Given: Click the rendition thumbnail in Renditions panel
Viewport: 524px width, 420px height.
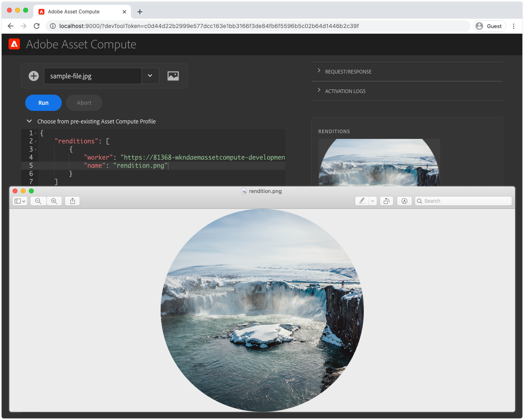Looking at the screenshot, I should (379, 162).
